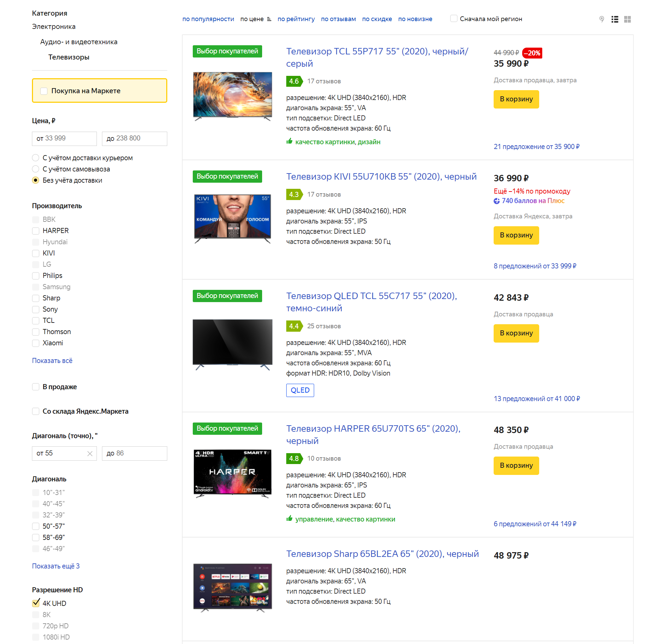Sort by 'по популярности'
The height and width of the screenshot is (644, 649).
[x=208, y=19]
